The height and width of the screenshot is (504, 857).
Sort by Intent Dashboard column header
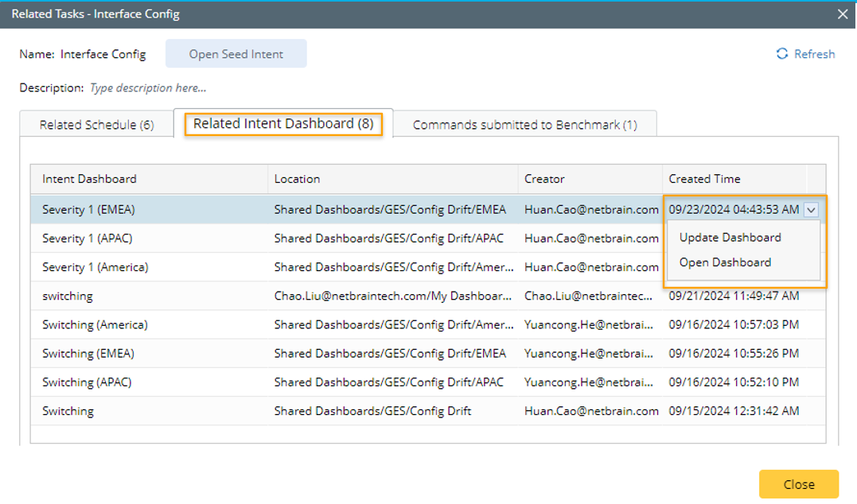89,179
